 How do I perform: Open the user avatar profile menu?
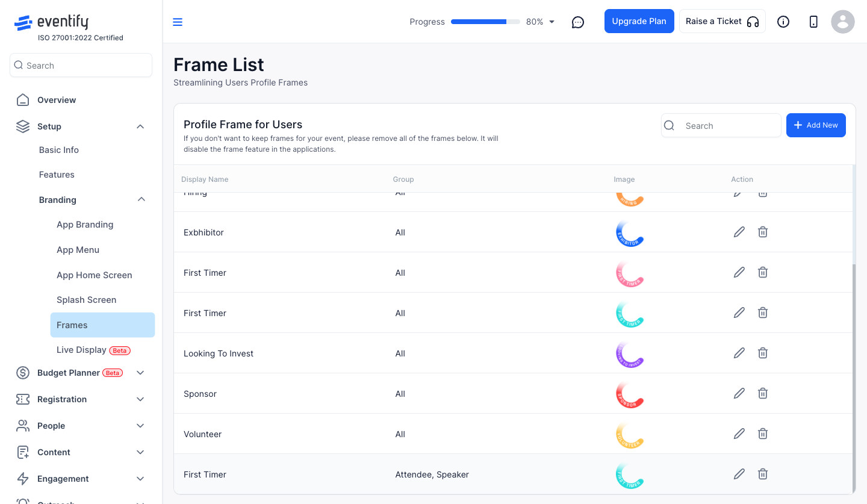click(843, 22)
